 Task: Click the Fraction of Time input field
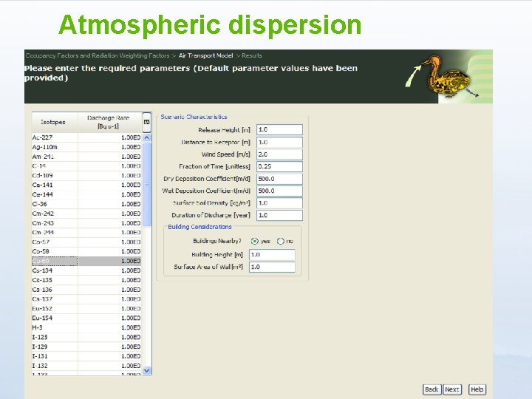(x=279, y=166)
